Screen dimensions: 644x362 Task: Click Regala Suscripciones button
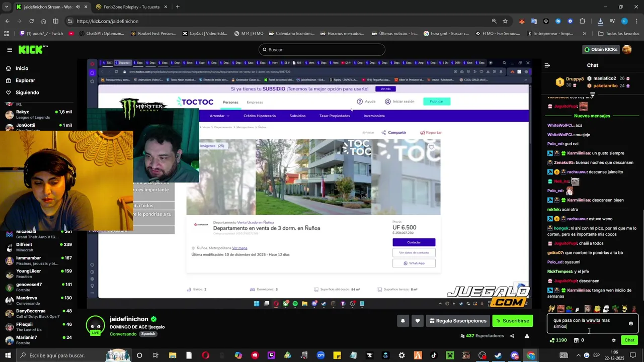click(x=457, y=321)
